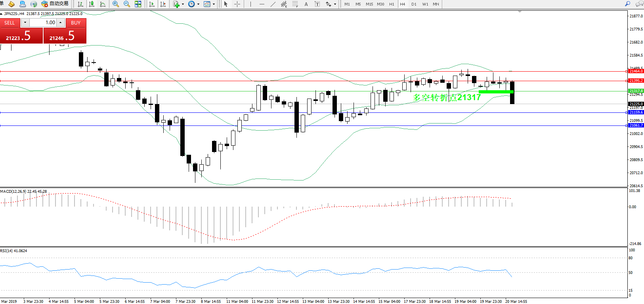This screenshot has width=644, height=304.
Task: Click the Zoom Out magnifier icon
Action: click(127, 4)
